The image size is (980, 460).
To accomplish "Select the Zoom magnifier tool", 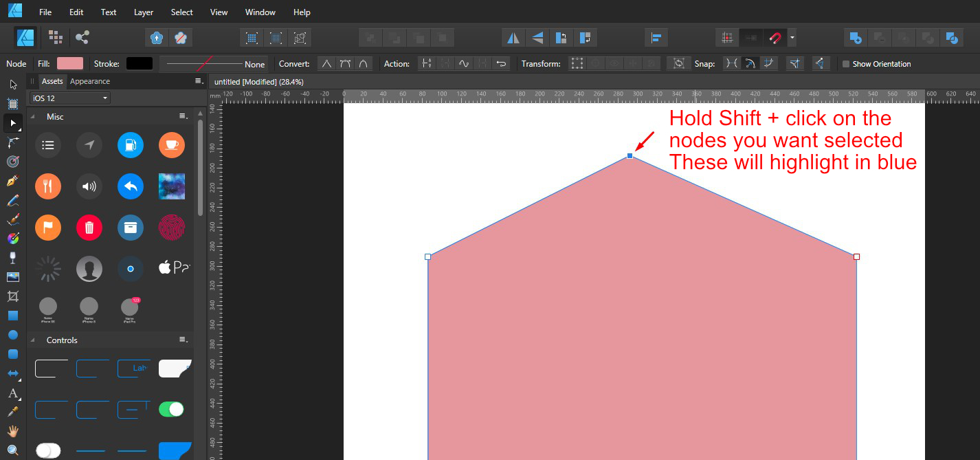I will click(x=12, y=450).
